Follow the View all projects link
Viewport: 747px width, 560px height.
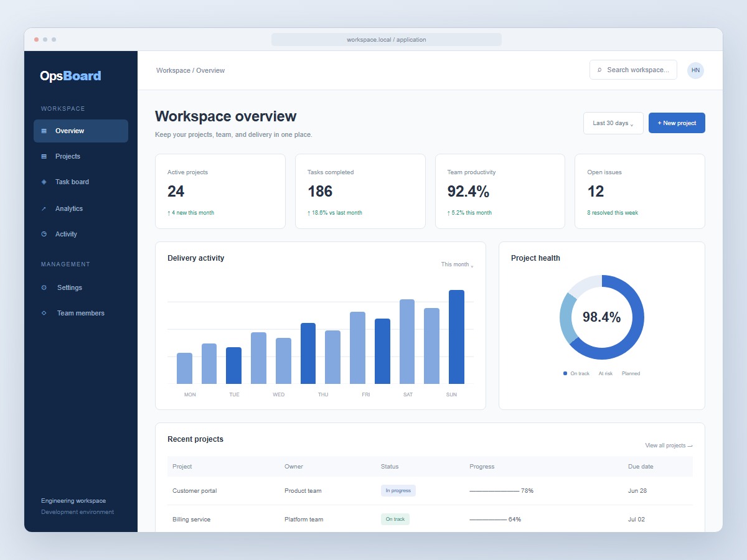point(669,446)
